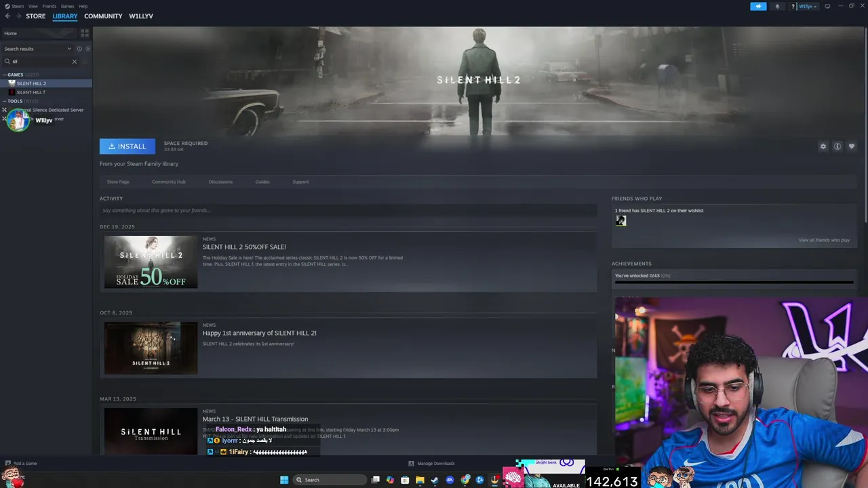868x488 pixels.
Task: Click the Manage Downloads icon
Action: (x=411, y=464)
